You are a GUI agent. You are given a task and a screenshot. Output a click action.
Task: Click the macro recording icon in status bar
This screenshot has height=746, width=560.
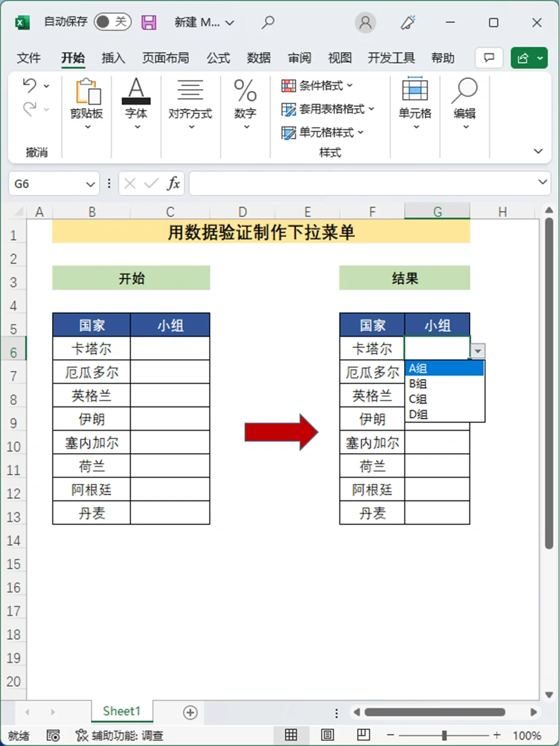tap(53, 735)
